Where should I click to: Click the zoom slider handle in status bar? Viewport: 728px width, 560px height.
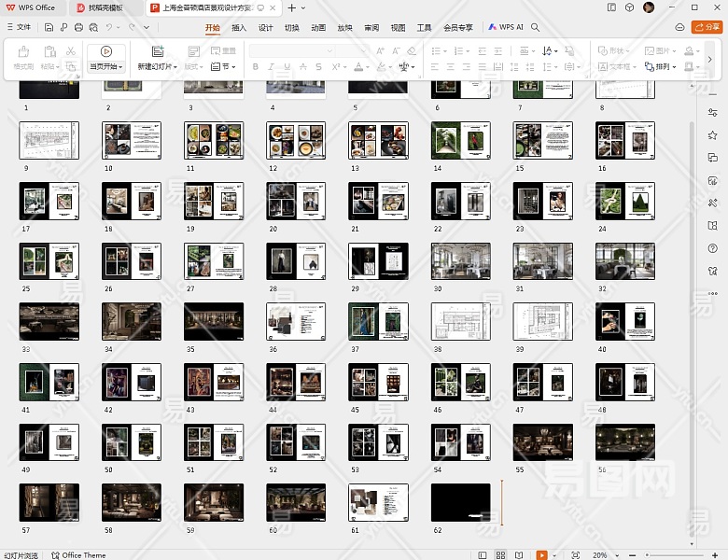point(647,554)
